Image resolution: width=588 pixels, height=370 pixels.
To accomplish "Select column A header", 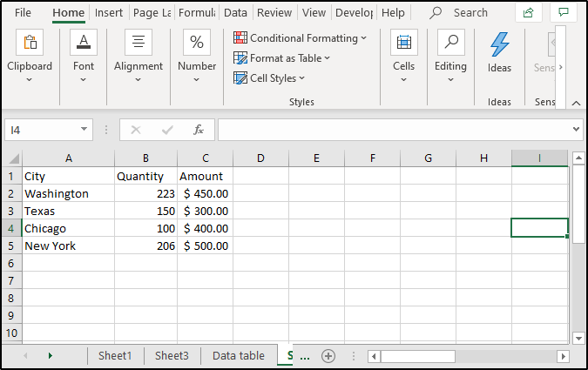I will click(68, 158).
